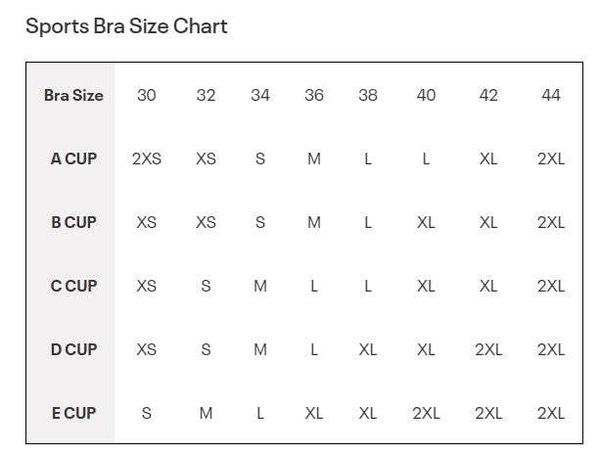Select the bra size 44 column header
600x455 pixels.
(x=551, y=95)
